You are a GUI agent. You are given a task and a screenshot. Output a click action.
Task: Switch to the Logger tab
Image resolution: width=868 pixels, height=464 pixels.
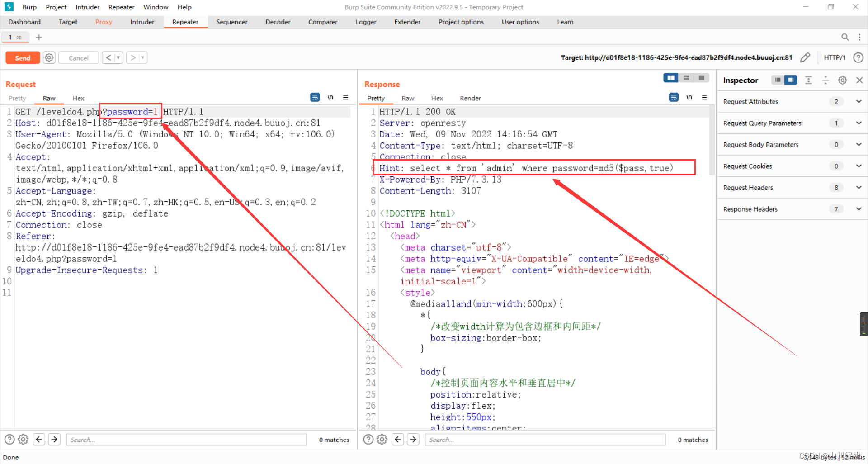pos(366,22)
